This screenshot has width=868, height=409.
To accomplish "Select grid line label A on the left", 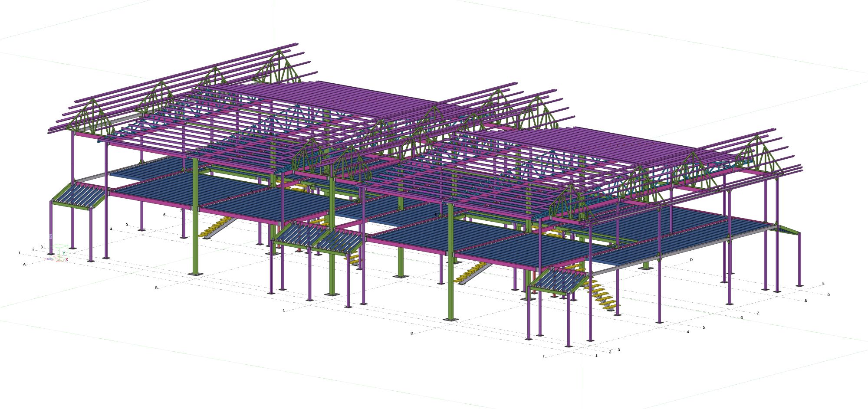I will pyautogui.click(x=24, y=265).
